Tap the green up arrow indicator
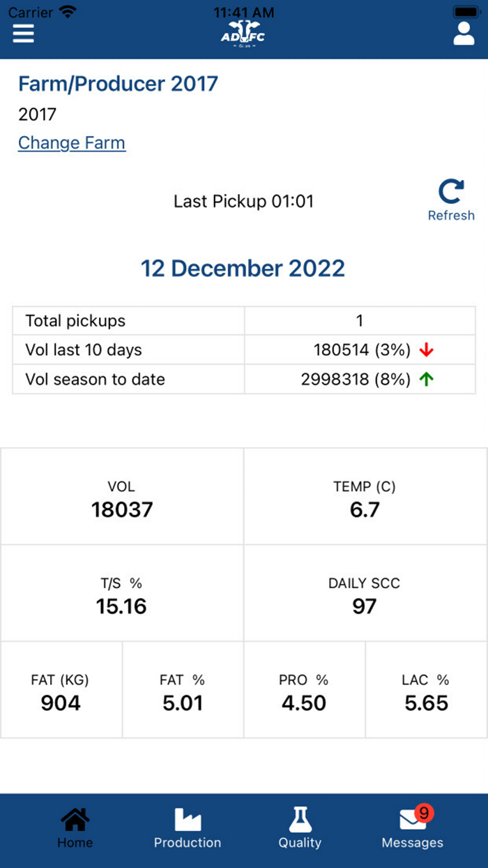The image size is (488, 868). point(427,380)
